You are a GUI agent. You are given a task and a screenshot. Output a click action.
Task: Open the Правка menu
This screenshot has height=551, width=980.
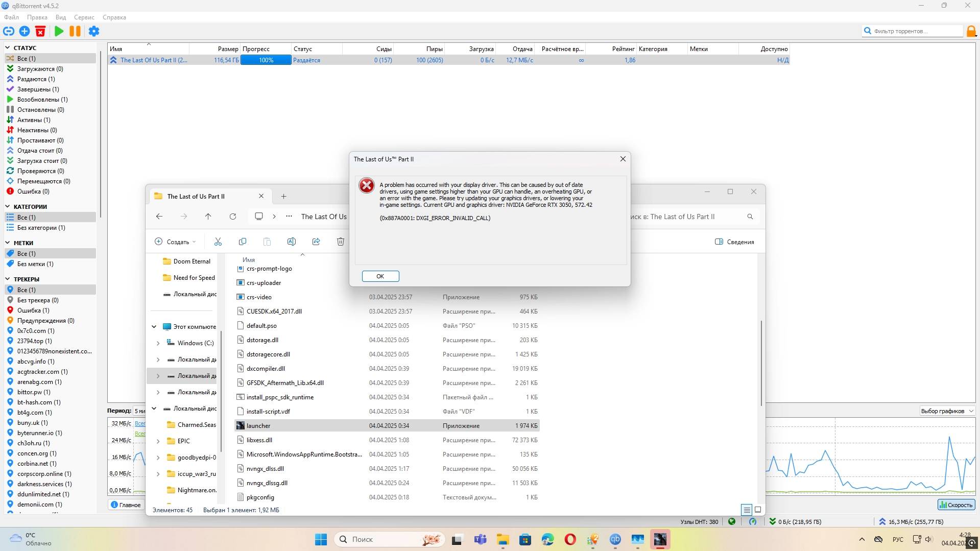click(37, 17)
